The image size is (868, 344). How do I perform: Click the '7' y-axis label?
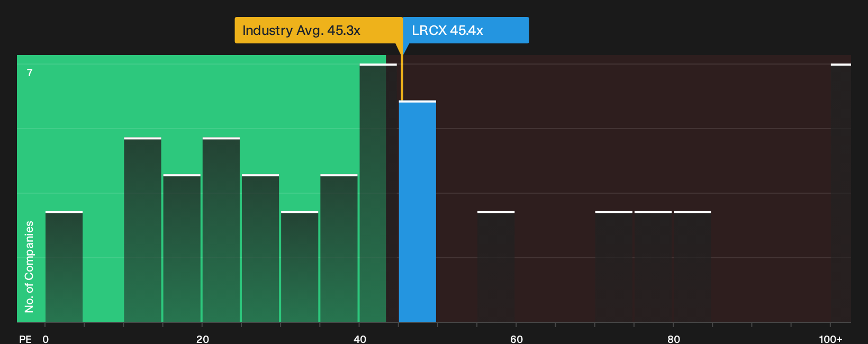[30, 73]
